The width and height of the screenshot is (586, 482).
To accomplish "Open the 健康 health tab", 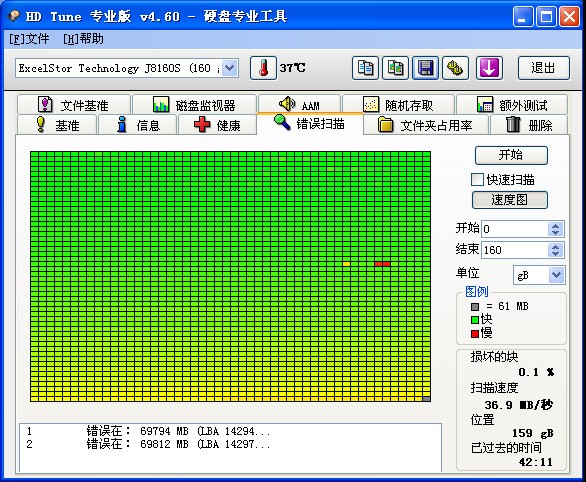I will click(218, 125).
